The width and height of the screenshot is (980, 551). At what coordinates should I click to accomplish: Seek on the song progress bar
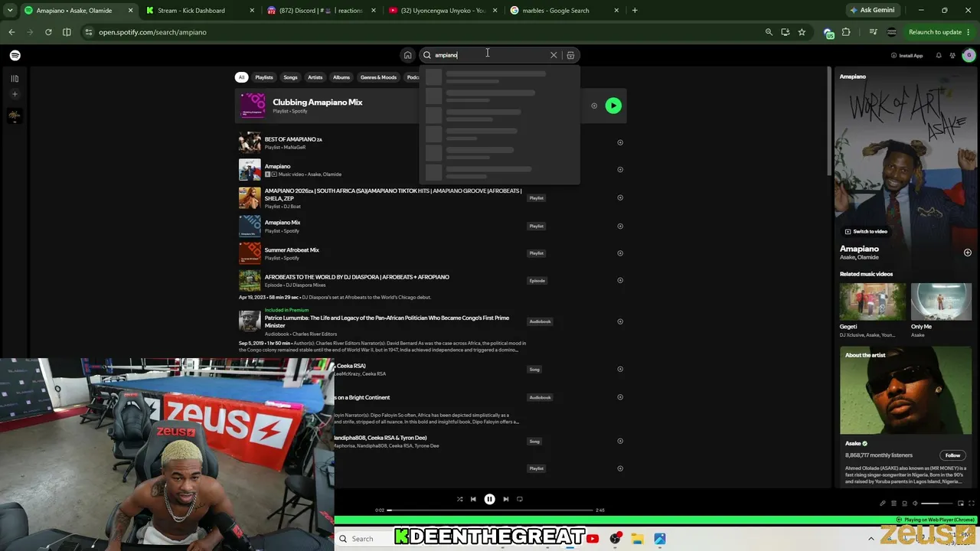coord(491,510)
